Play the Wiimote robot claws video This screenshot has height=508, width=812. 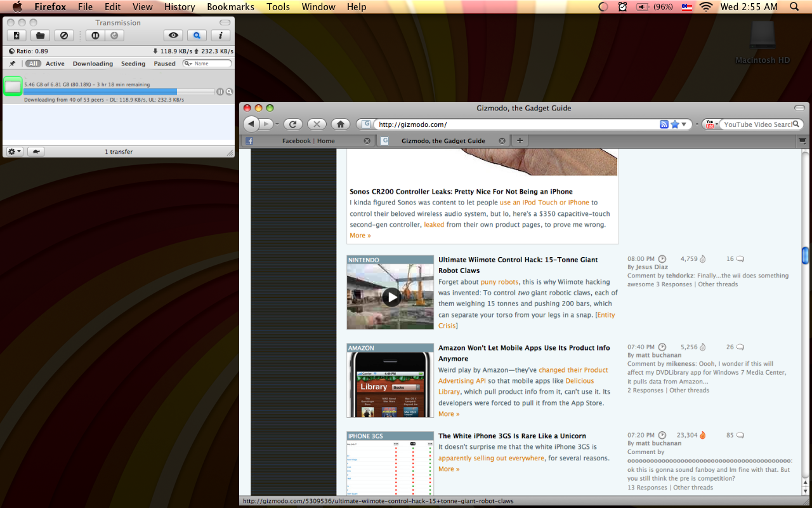coord(391,297)
